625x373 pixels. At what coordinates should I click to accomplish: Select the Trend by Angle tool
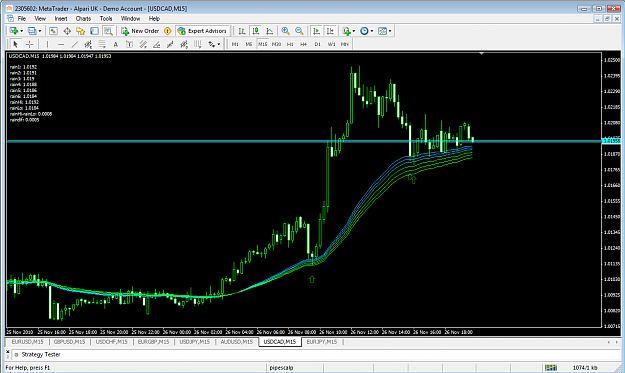click(156, 44)
